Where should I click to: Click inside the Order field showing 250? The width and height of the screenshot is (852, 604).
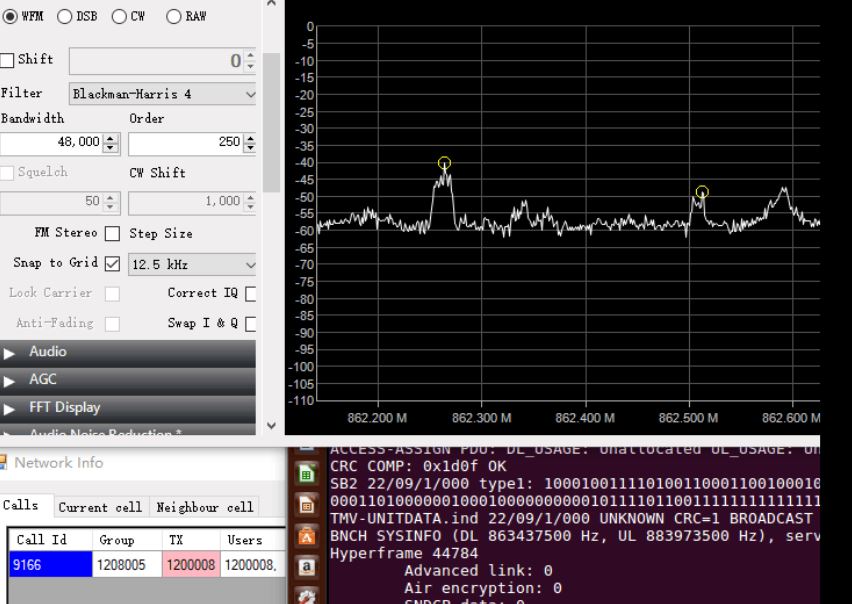point(186,143)
